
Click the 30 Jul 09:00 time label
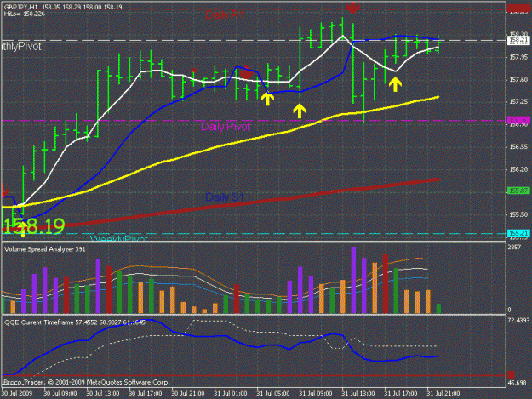tap(60, 393)
